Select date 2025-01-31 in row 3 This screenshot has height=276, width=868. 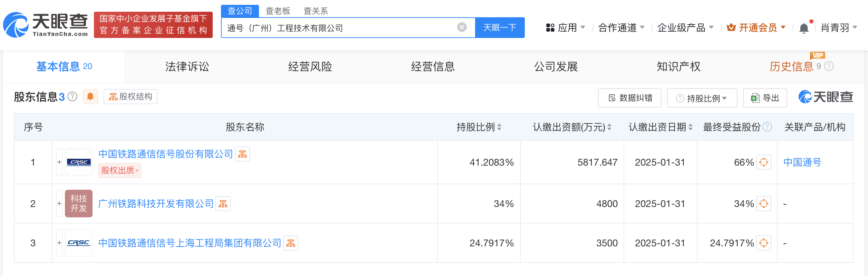(660, 243)
